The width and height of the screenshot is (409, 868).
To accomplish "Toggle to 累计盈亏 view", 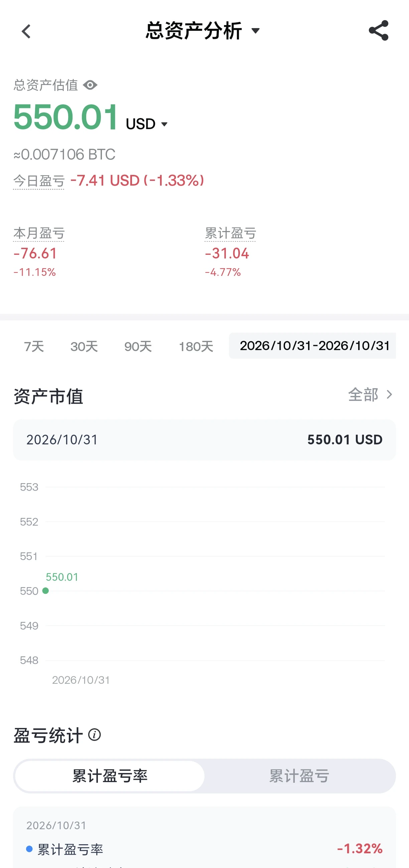I will point(299,776).
